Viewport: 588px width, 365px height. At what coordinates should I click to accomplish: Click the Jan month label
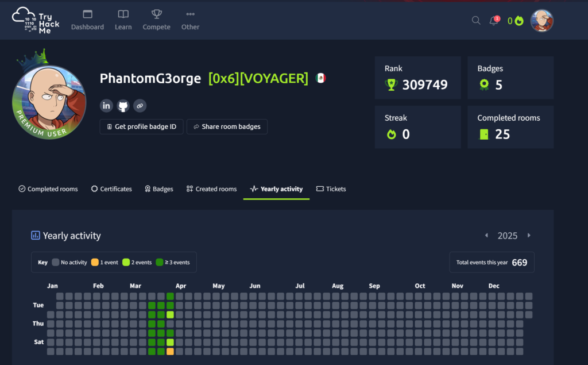52,286
